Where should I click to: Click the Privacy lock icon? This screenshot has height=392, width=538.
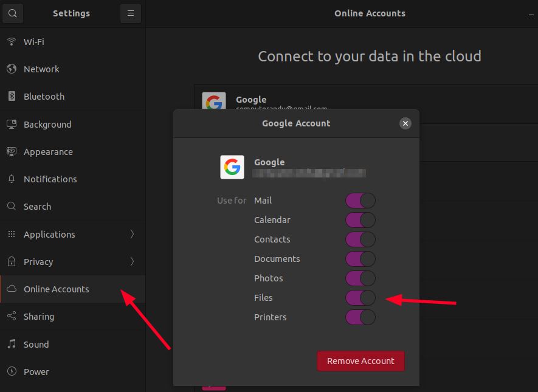(x=12, y=261)
